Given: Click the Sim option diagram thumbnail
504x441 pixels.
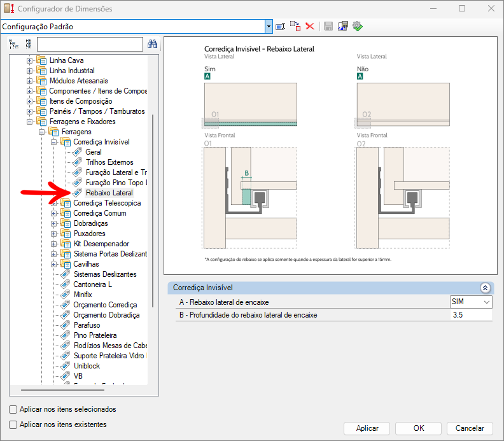Looking at the screenshot, I should (250, 104).
